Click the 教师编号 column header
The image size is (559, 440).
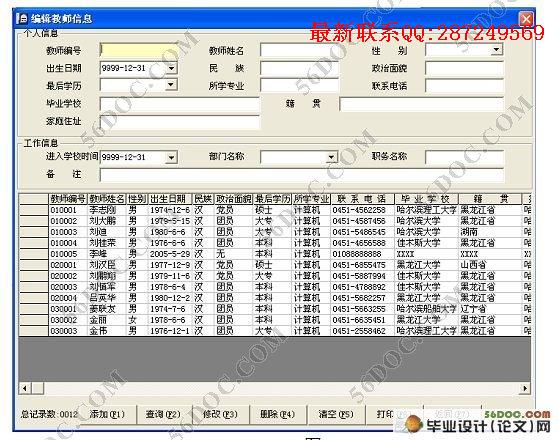click(68, 199)
